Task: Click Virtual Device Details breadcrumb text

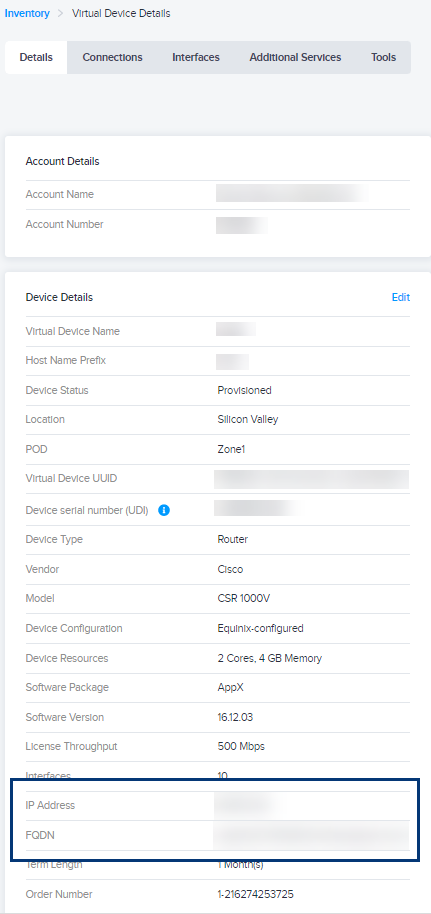Action: pos(121,13)
